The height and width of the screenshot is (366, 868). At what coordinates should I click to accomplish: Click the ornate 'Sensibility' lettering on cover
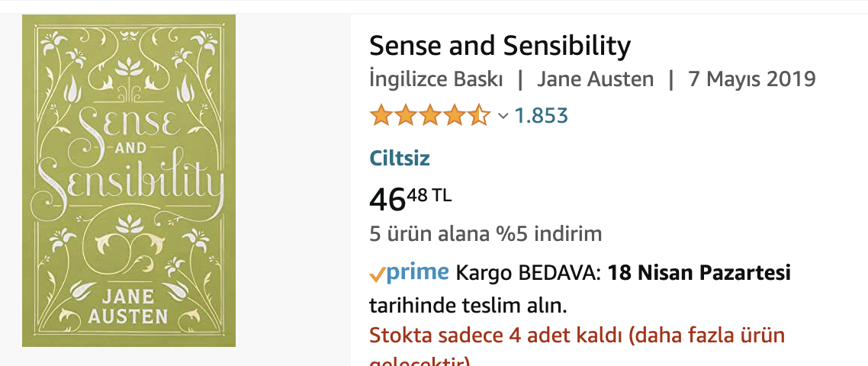pyautogui.click(x=130, y=183)
